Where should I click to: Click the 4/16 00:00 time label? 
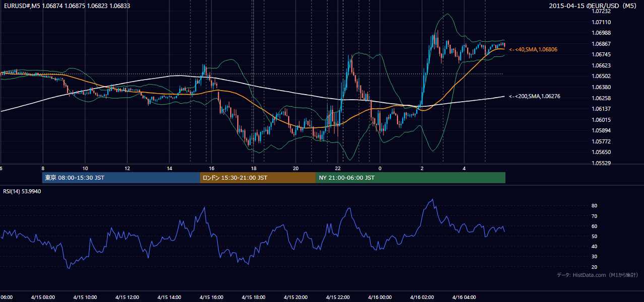click(x=380, y=297)
